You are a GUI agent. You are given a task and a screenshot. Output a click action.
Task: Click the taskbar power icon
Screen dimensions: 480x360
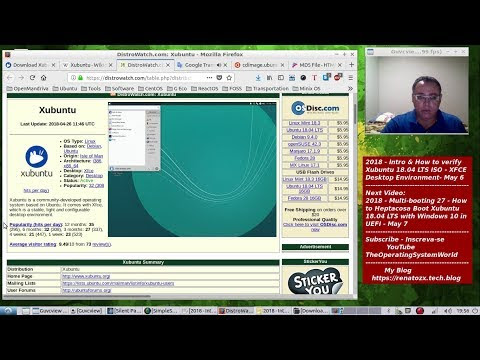(475, 311)
